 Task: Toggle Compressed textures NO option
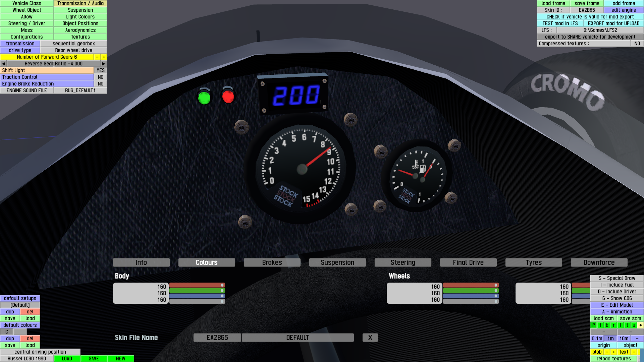pos(637,44)
